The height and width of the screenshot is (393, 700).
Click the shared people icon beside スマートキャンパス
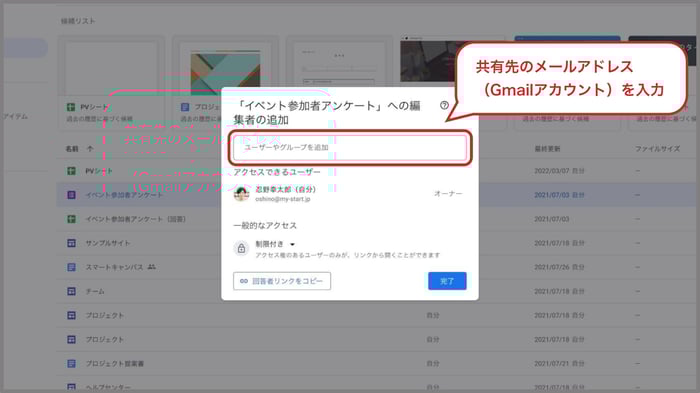click(x=152, y=267)
